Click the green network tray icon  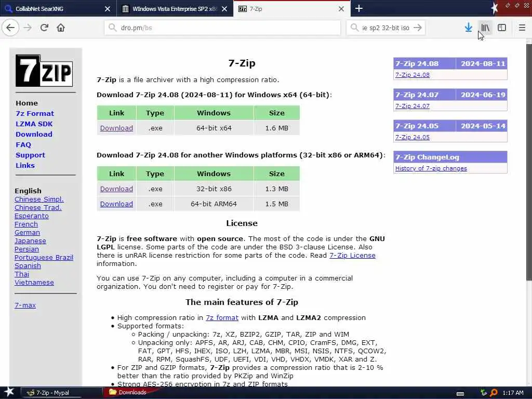click(484, 393)
